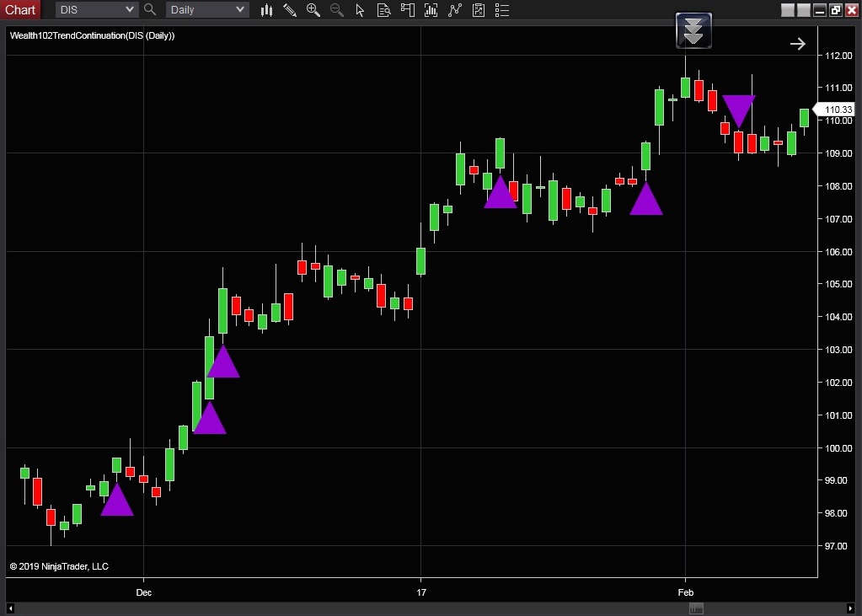Click the zoom out magnifier

pyautogui.click(x=337, y=10)
